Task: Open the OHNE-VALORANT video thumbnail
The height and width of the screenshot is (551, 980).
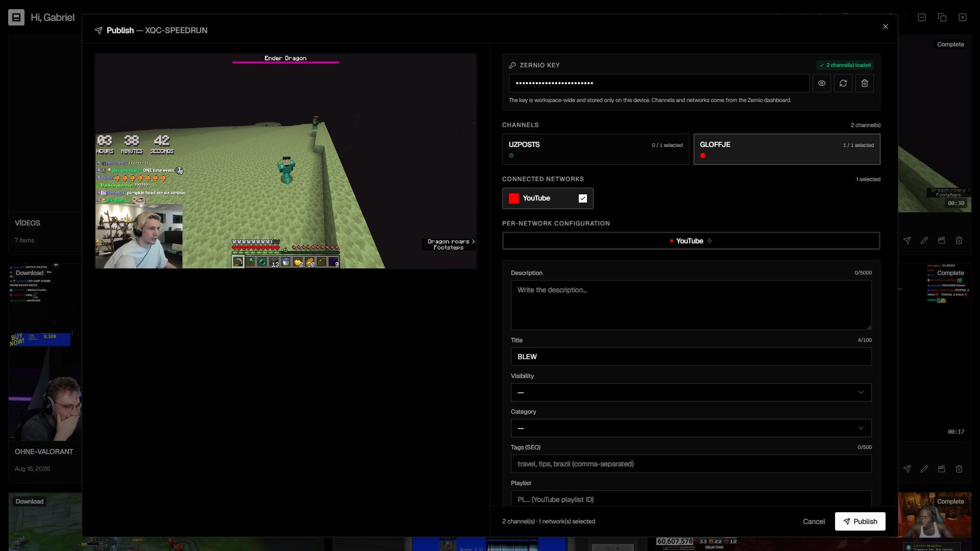Action: click(x=45, y=352)
